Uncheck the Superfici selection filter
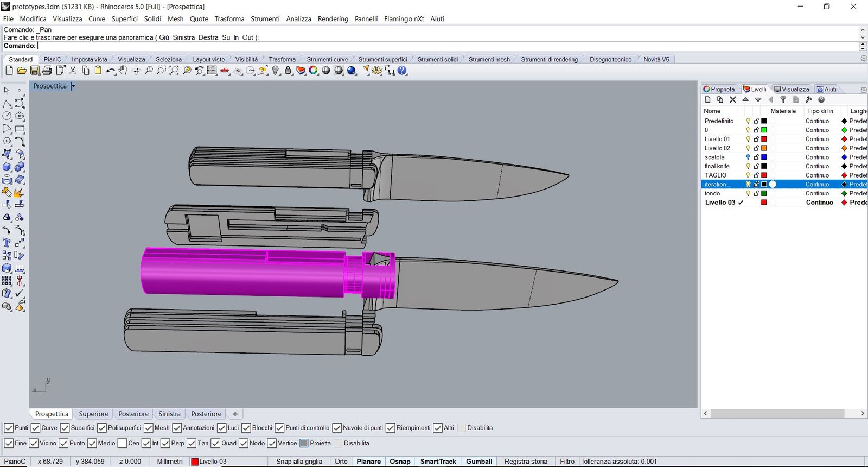 [65, 428]
